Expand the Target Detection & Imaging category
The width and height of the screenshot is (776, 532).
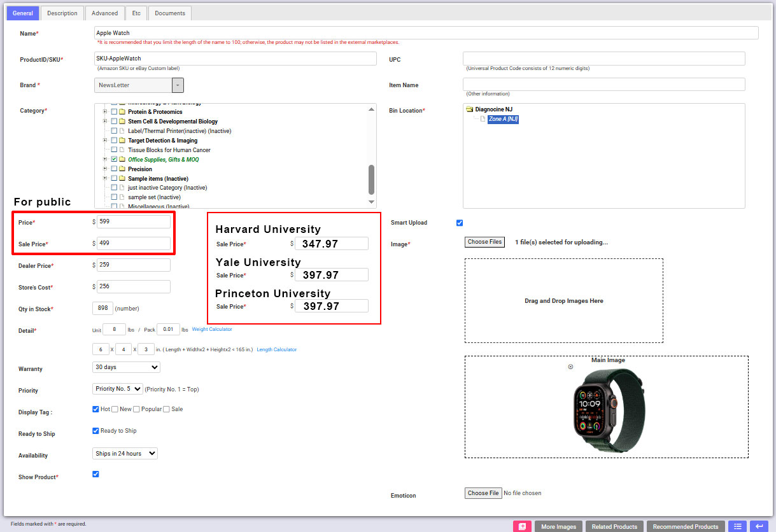(x=104, y=141)
